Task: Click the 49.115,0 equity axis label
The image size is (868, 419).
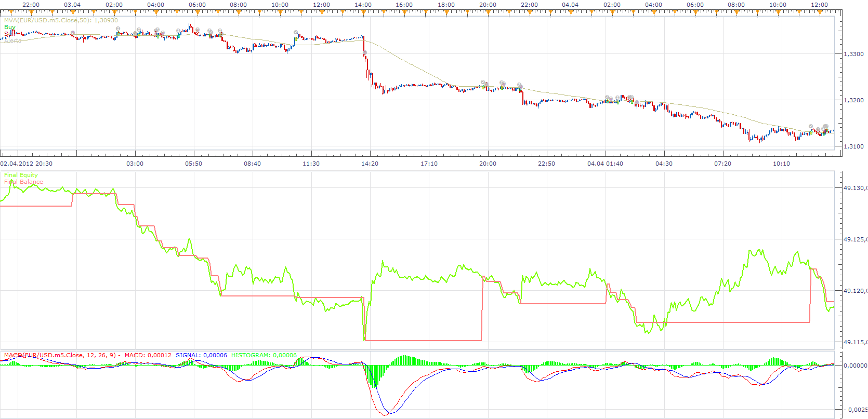Action: coord(855,342)
